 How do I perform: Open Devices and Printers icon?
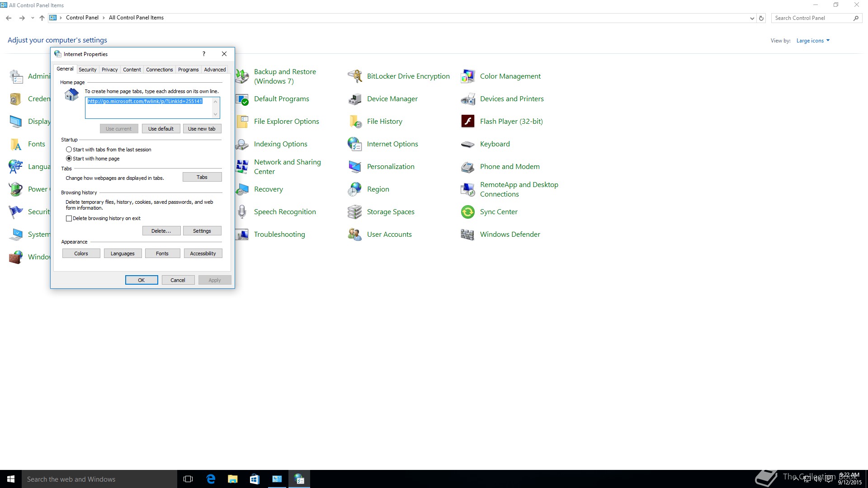(x=468, y=99)
